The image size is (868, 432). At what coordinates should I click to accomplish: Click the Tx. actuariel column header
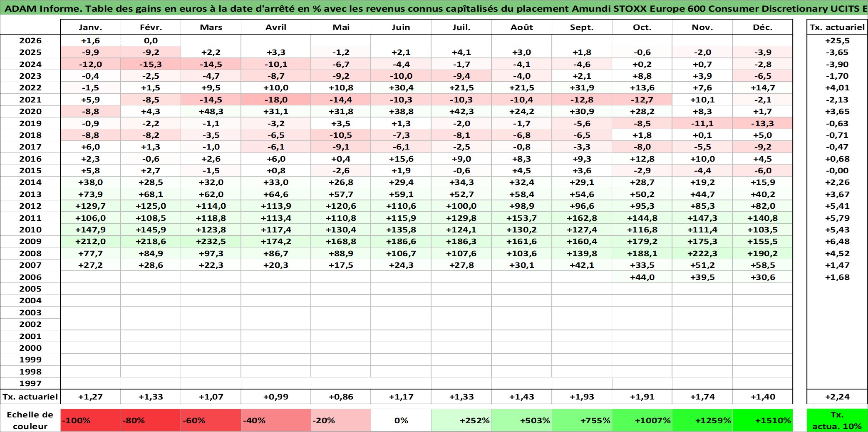pyautogui.click(x=837, y=27)
